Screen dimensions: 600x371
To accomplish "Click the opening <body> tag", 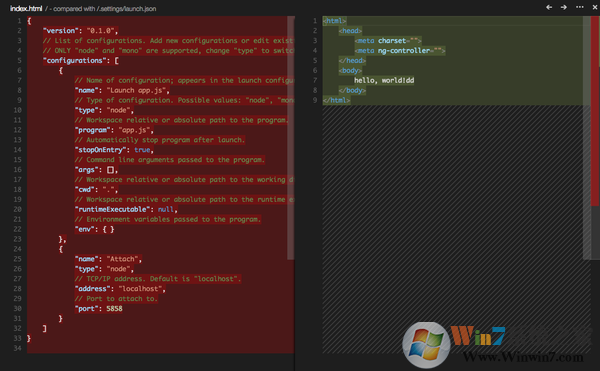I will click(350, 70).
